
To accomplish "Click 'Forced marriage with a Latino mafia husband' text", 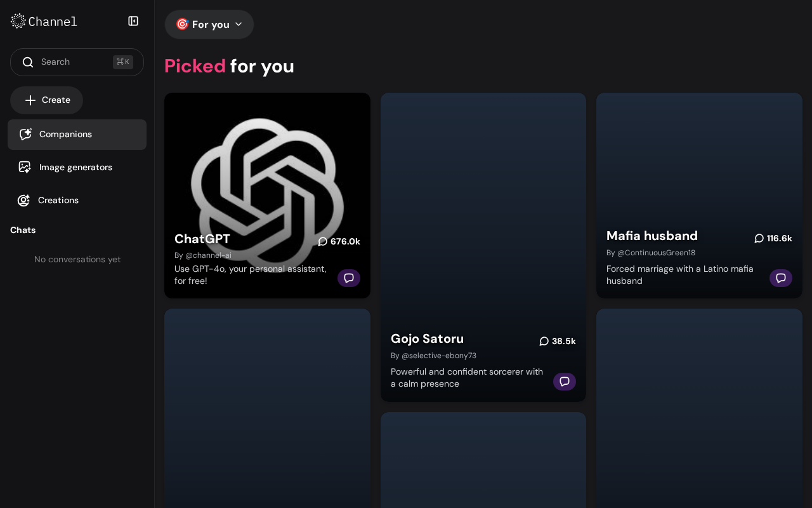I will click(x=680, y=275).
